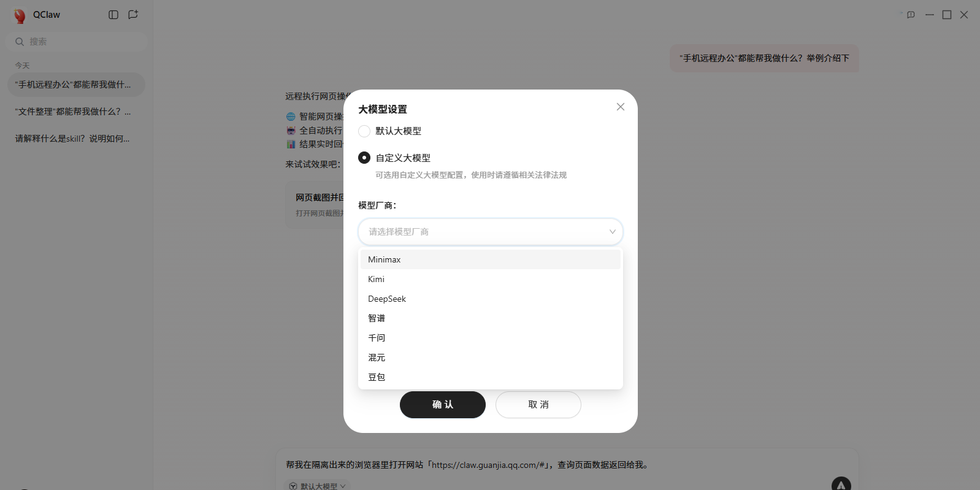Click the 模型厂商: label
The width and height of the screenshot is (980, 490).
pyautogui.click(x=377, y=205)
